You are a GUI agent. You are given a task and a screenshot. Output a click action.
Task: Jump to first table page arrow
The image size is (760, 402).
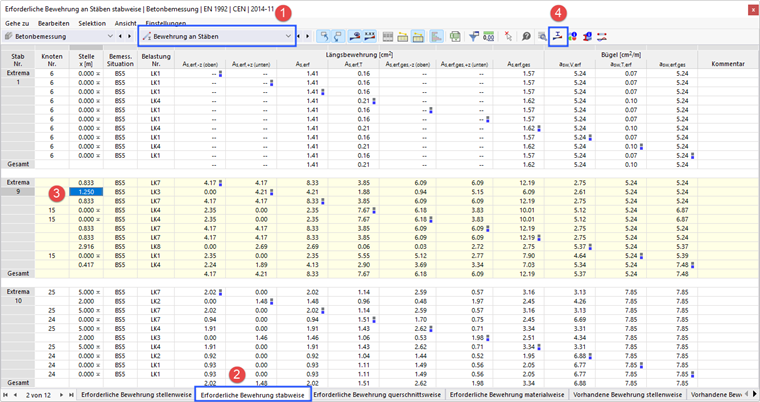(6, 395)
